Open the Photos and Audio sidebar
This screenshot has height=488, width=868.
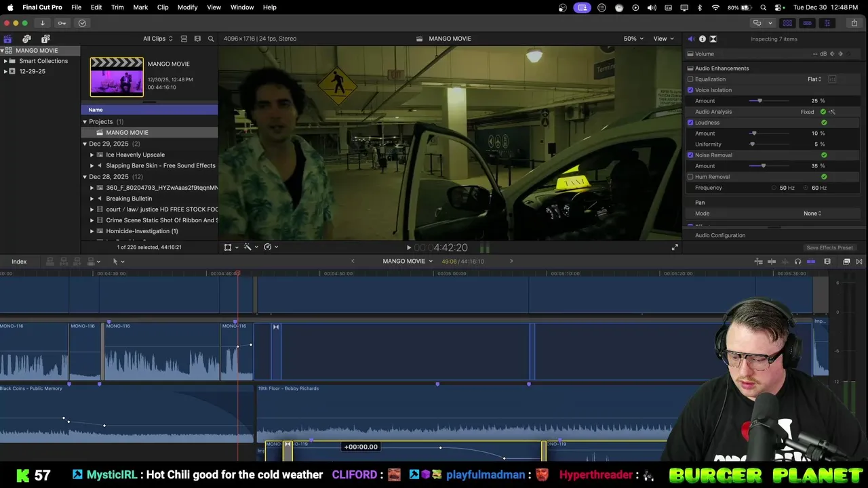[x=26, y=39]
